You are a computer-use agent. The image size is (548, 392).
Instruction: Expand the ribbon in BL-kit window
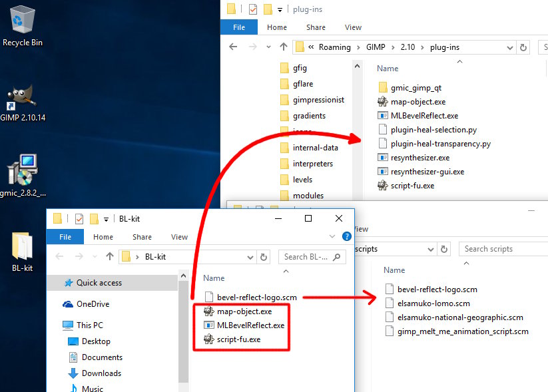coord(332,236)
